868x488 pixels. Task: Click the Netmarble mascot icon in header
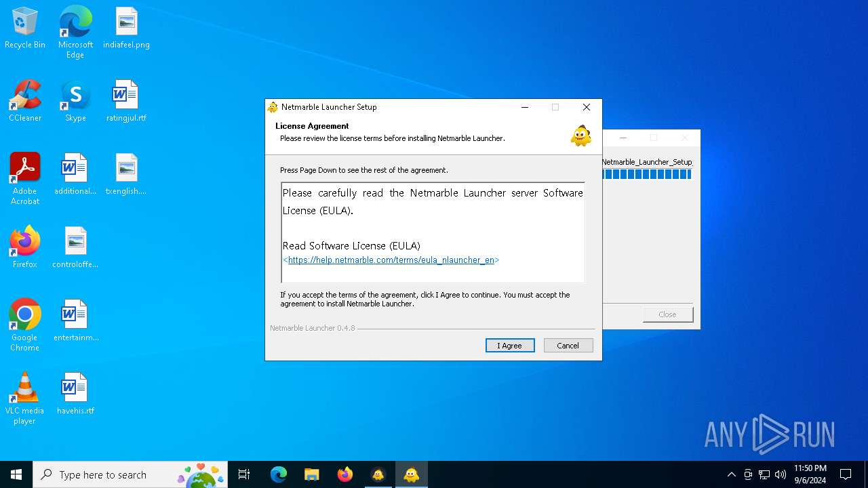581,136
